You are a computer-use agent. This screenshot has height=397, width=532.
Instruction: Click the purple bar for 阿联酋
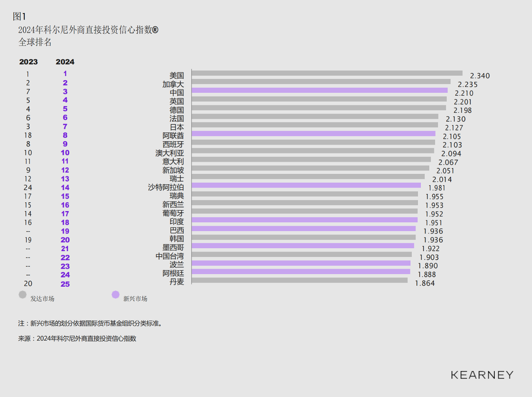pyautogui.click(x=314, y=133)
